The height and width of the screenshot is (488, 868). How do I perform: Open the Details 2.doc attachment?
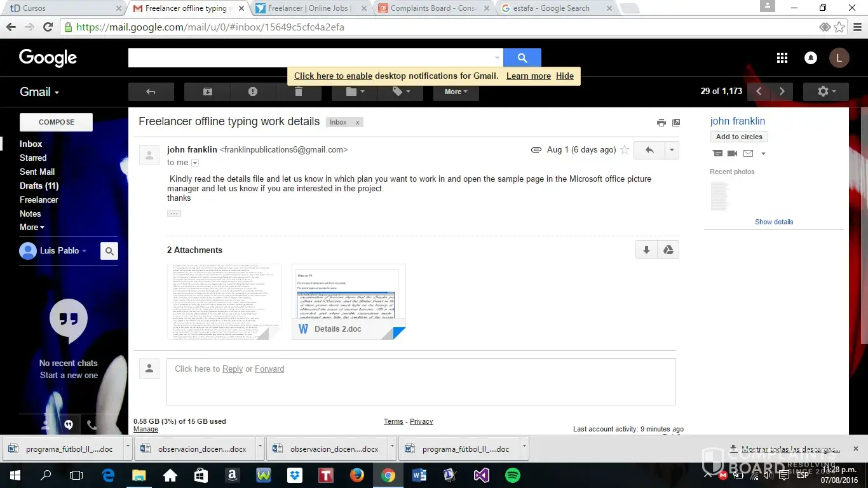pyautogui.click(x=349, y=302)
